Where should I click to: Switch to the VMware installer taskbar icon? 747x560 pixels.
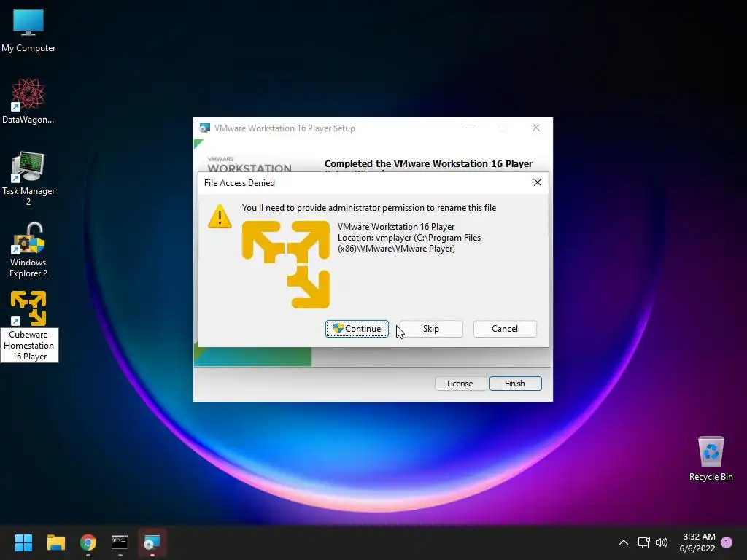[x=152, y=542]
